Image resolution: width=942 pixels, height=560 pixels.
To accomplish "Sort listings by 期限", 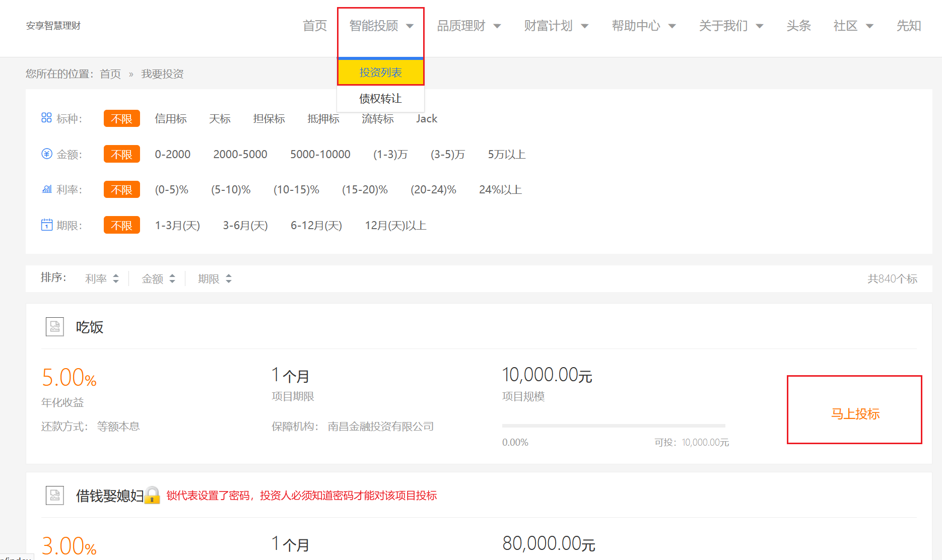I will (215, 278).
